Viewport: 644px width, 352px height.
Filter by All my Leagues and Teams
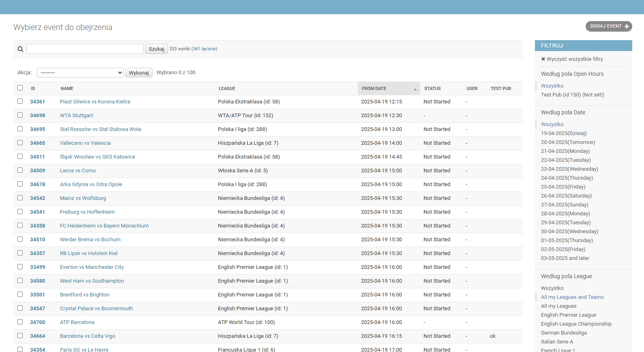[572, 297]
